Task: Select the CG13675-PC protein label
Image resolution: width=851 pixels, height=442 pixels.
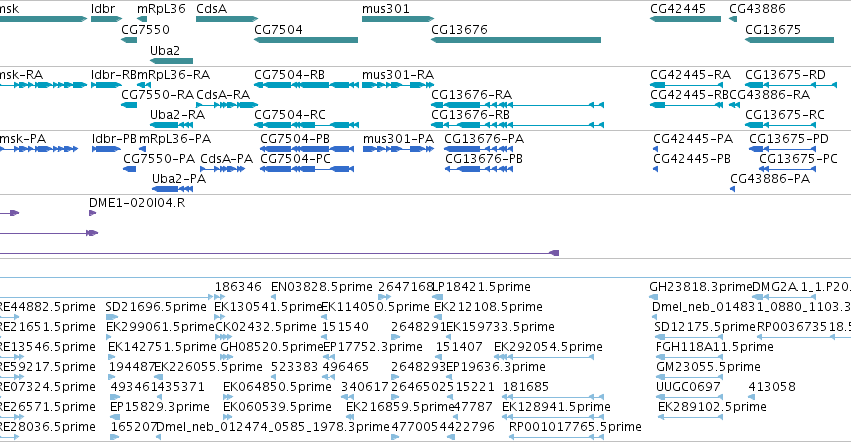Action: click(798, 159)
